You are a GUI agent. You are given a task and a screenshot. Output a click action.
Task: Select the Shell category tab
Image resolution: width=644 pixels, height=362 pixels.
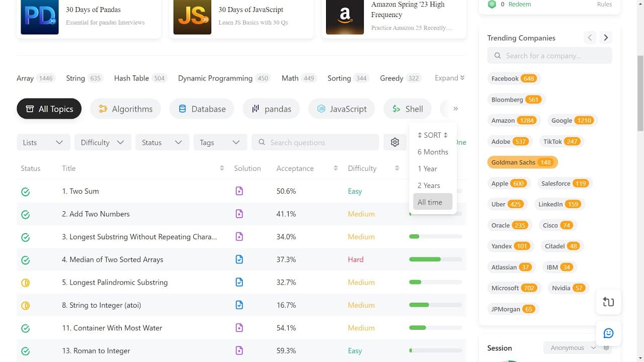[x=408, y=109]
